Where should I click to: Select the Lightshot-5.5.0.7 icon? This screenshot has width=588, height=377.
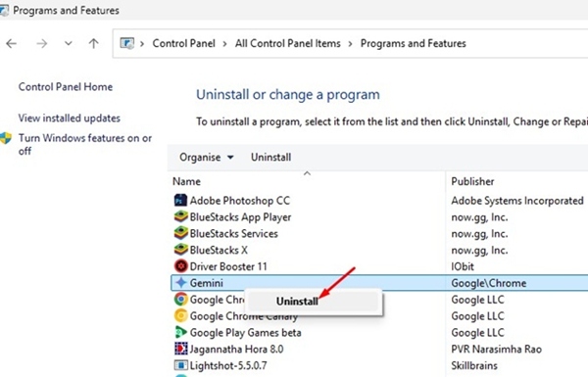(x=180, y=365)
